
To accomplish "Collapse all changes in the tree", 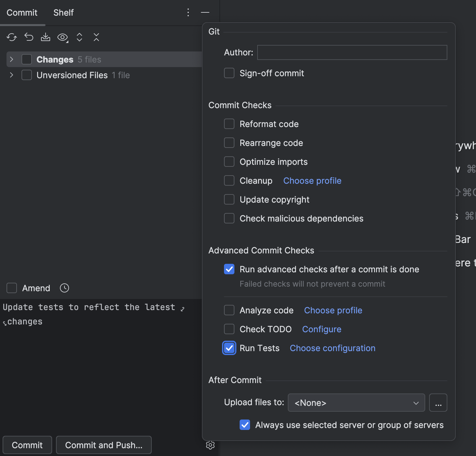I will point(96,37).
